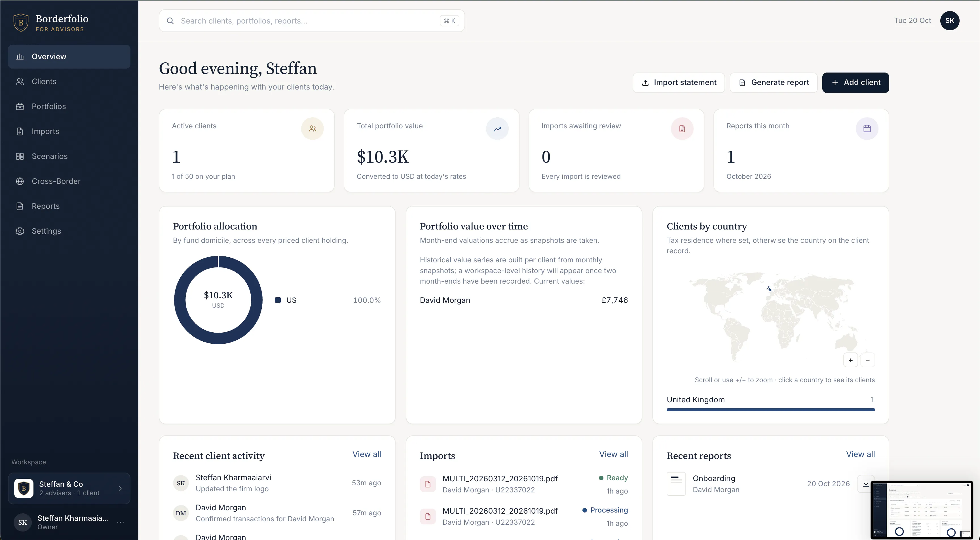Click the Active clients people icon
Viewport: 980px width, 540px height.
point(312,129)
